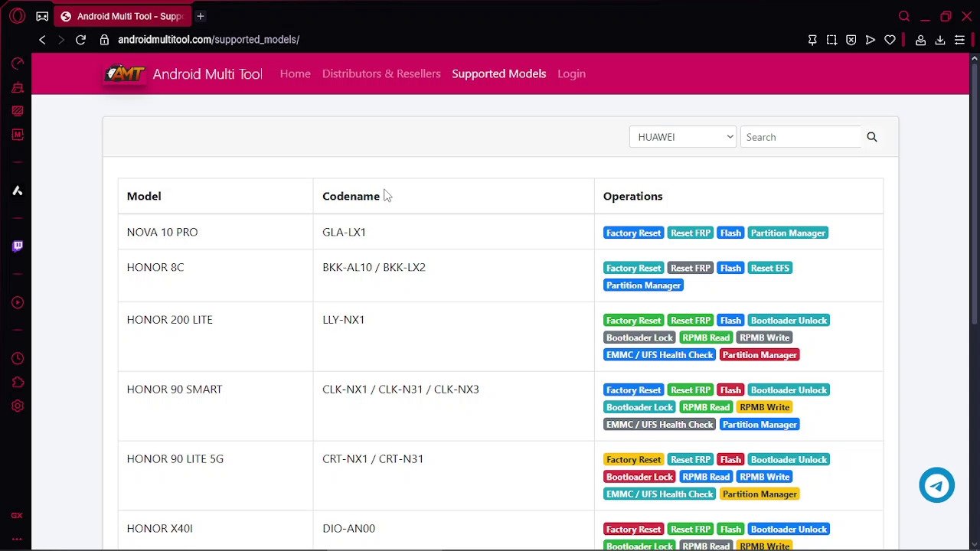Open the Easy Setup sliders icon
980x551 pixels.
959,40
